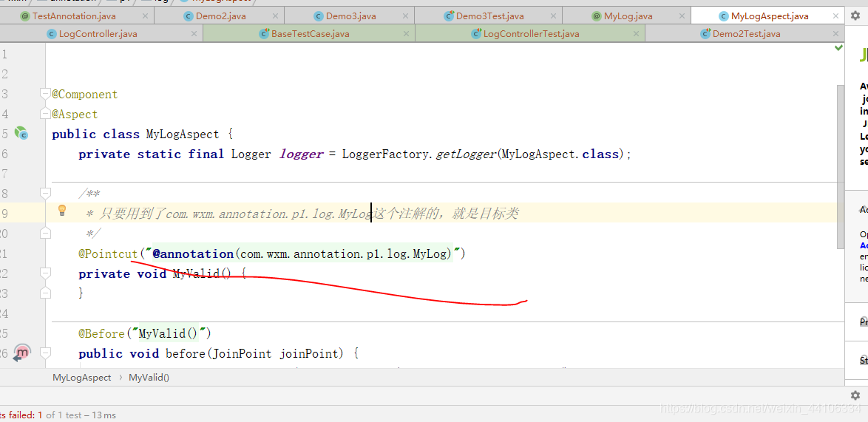Collapse the Javadoc comment start fold
The width and height of the screenshot is (868, 422).
[x=45, y=194]
